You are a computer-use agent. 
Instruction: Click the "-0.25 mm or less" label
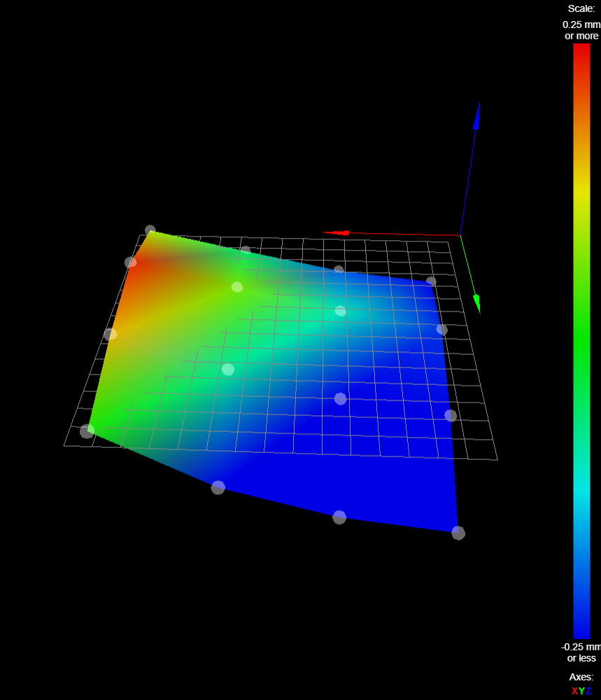581,652
